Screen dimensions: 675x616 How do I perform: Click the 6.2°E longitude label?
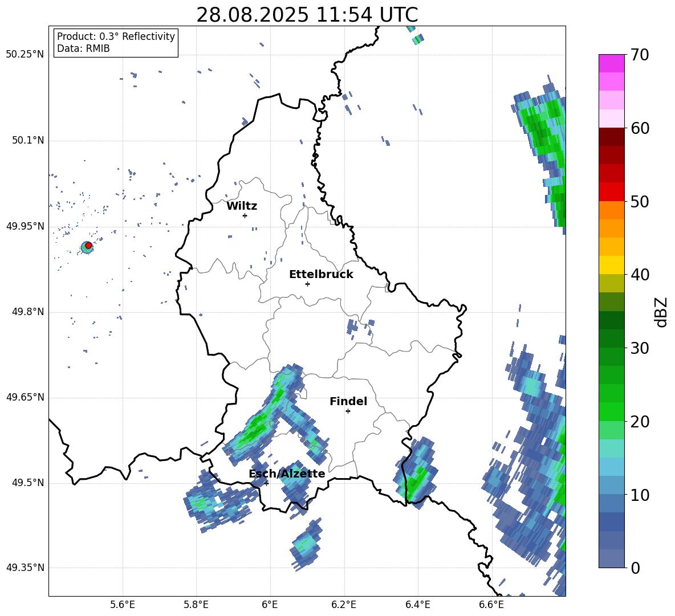(344, 605)
